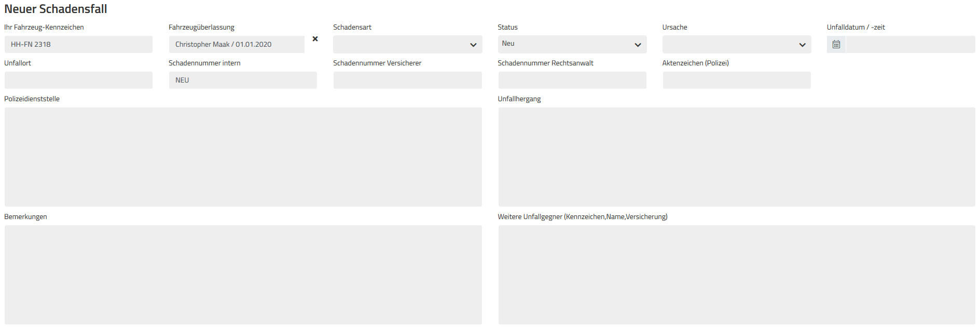Open the Unfalldatum calendar picker icon
This screenshot has width=980, height=327.
(836, 45)
